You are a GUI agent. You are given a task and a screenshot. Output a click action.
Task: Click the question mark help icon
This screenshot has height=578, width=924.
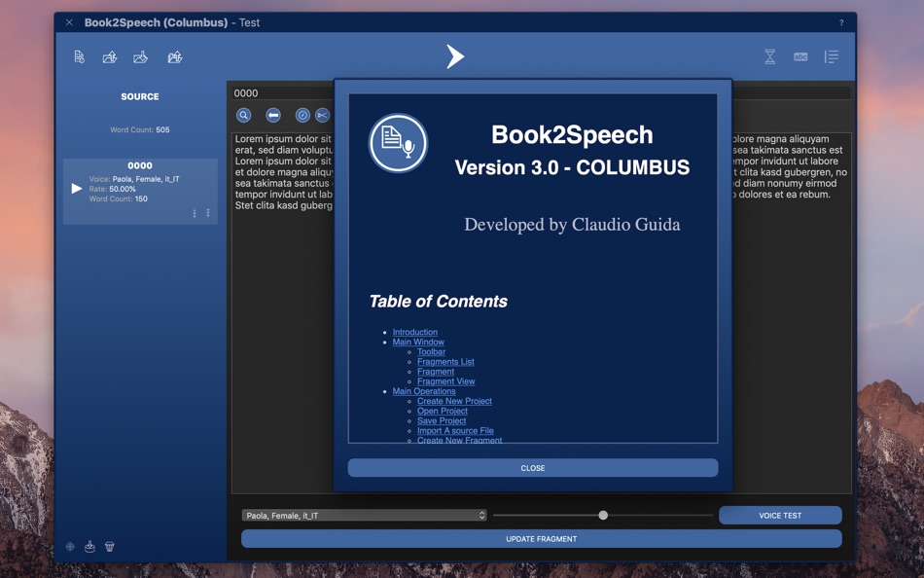tap(841, 22)
